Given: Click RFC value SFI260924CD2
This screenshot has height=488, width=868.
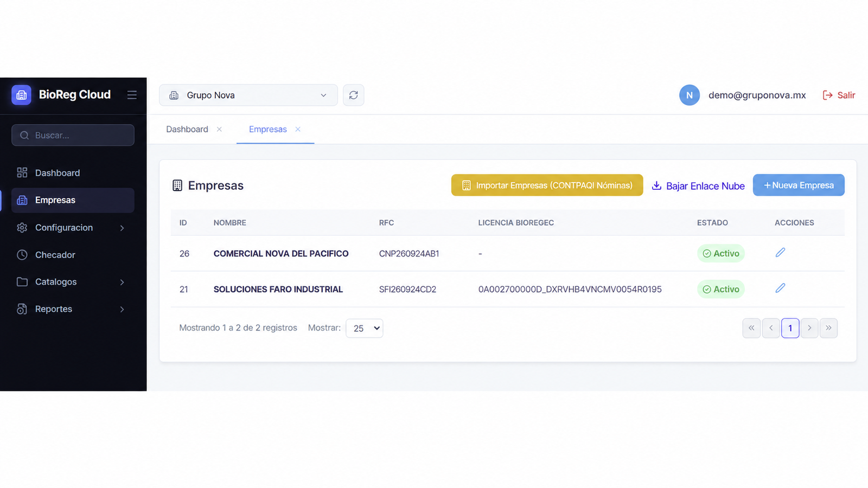Looking at the screenshot, I should [x=407, y=289].
